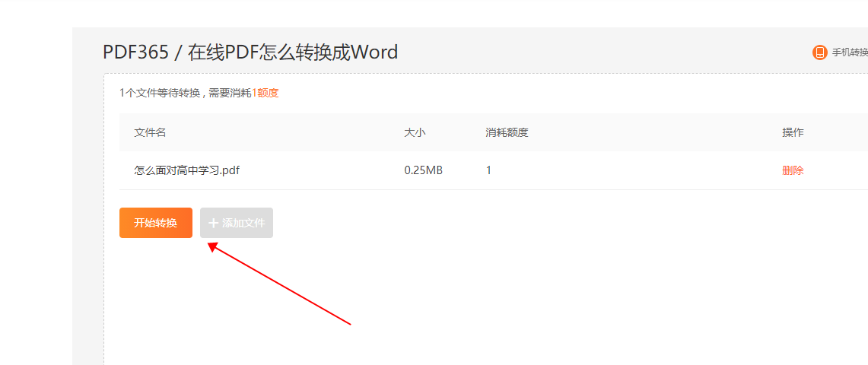Click the 消耗额度 column header
The image size is (868, 365).
pos(507,133)
